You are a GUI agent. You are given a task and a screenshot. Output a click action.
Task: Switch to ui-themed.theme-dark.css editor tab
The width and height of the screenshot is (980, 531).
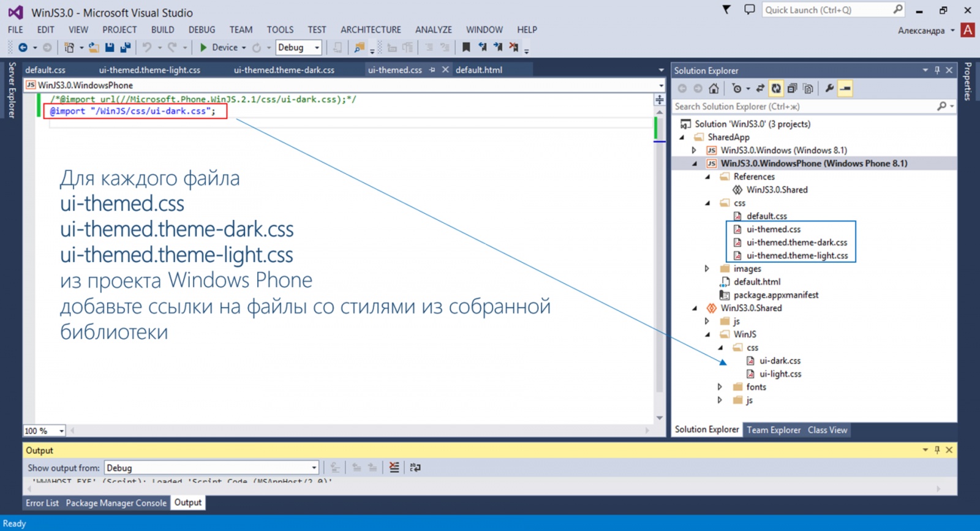pos(284,70)
